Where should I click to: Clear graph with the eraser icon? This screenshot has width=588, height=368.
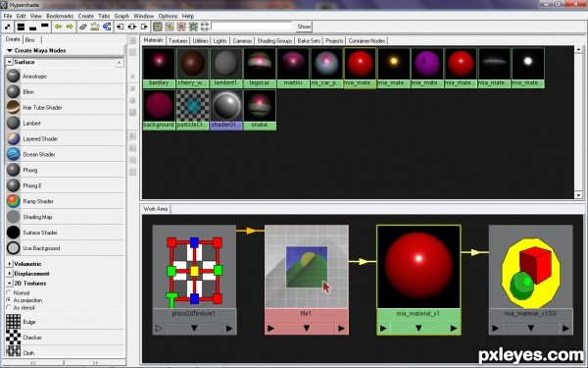click(x=83, y=26)
